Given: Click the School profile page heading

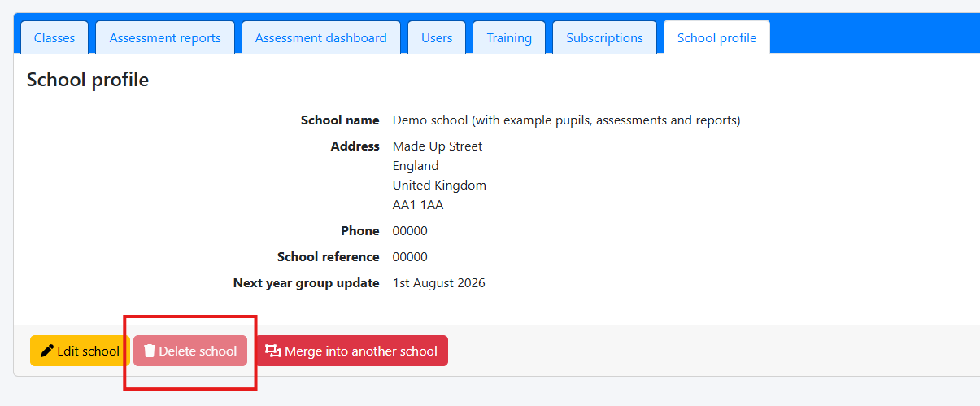Looking at the screenshot, I should pos(88,80).
